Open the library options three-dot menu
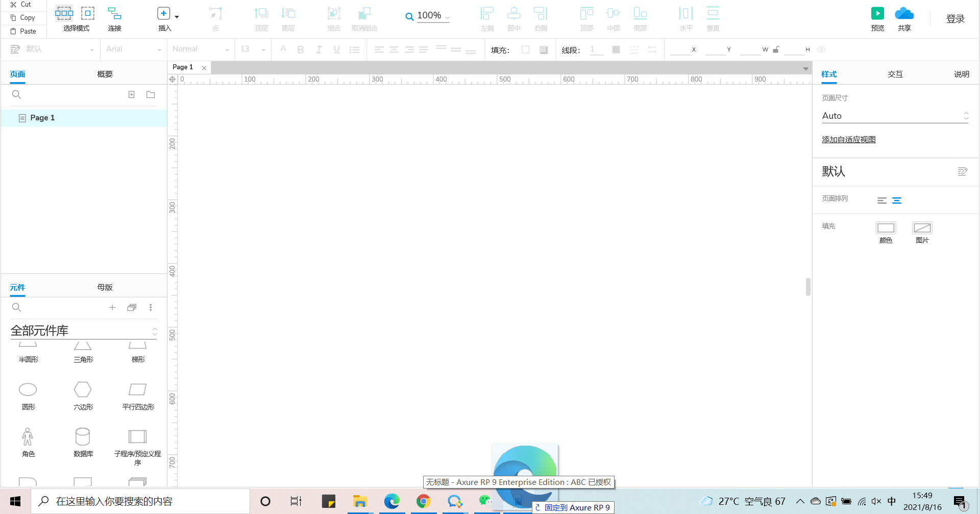This screenshot has height=514, width=980. [x=151, y=307]
